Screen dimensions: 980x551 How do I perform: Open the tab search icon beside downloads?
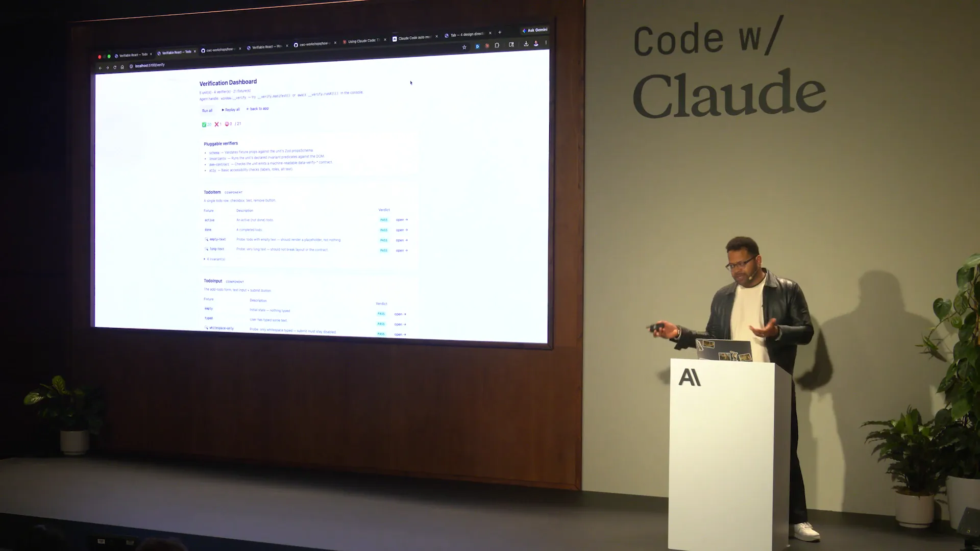(511, 45)
